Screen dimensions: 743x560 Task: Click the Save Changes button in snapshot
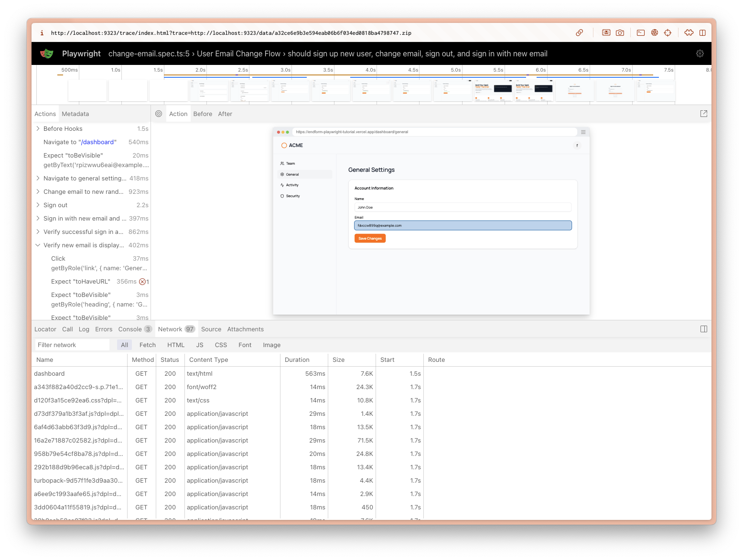point(370,238)
